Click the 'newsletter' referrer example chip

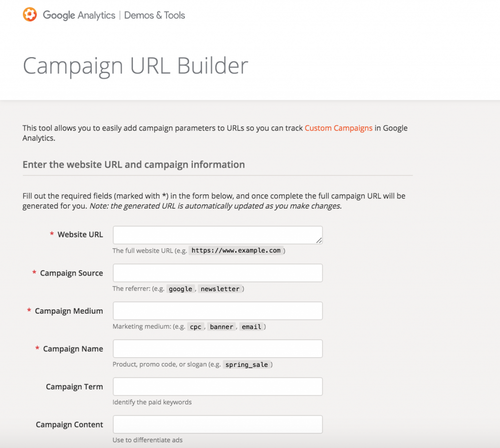[x=220, y=289]
